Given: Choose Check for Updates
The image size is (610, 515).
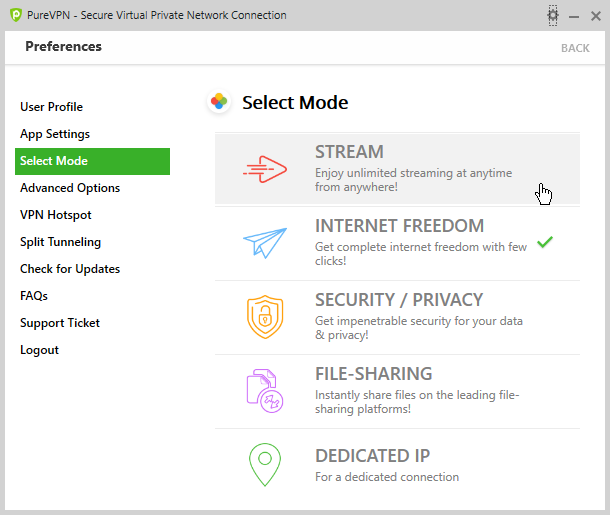Looking at the screenshot, I should tap(70, 269).
